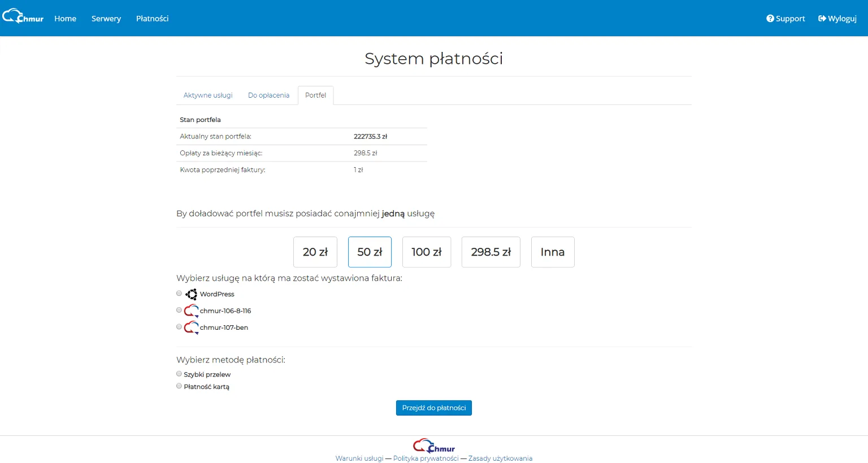The height and width of the screenshot is (463, 868).
Task: Click the System płatności page heading
Action: coord(434,59)
